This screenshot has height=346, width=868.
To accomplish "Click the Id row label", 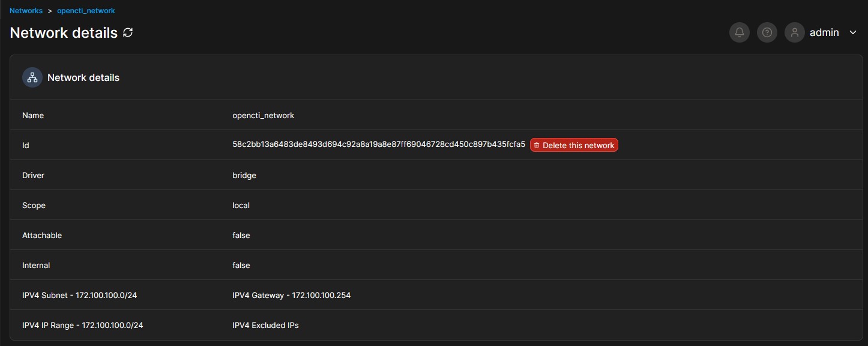I will [26, 145].
